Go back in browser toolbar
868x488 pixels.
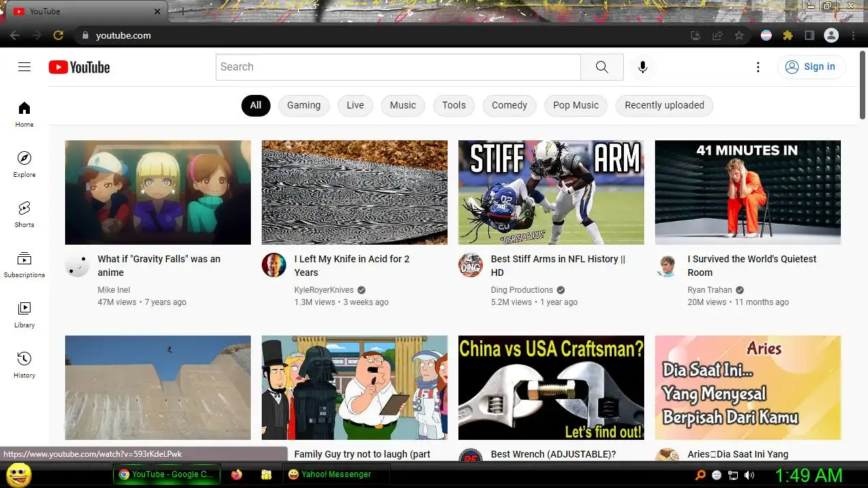coord(15,35)
